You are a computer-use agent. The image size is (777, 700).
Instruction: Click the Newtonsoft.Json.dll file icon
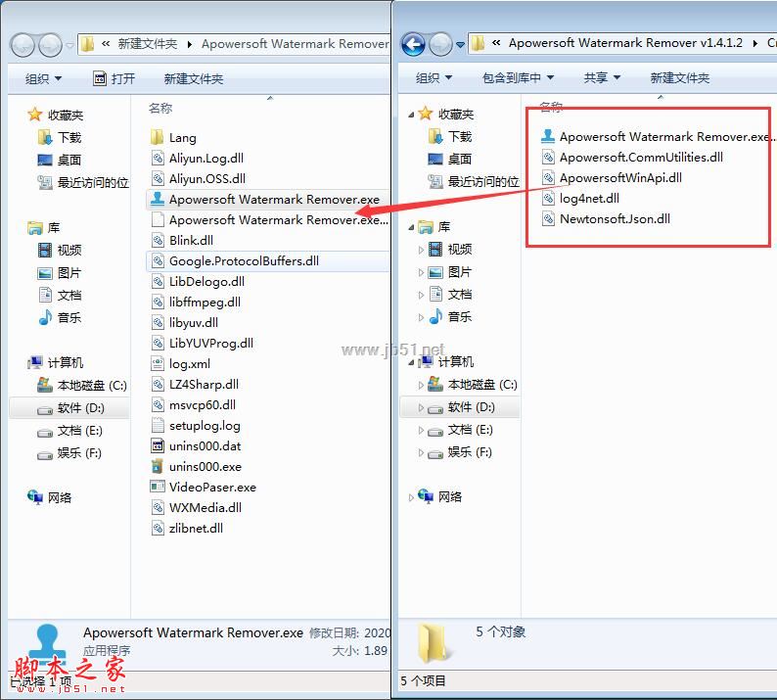click(x=548, y=218)
